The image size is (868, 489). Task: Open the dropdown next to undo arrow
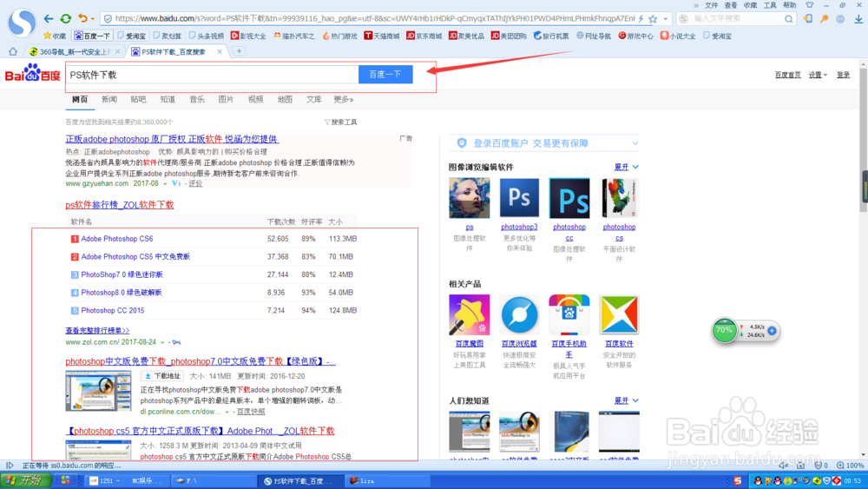pos(93,18)
